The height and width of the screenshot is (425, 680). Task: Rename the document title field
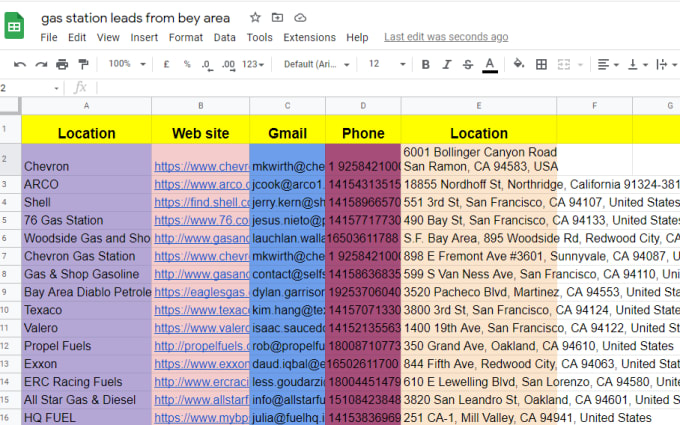[135, 18]
